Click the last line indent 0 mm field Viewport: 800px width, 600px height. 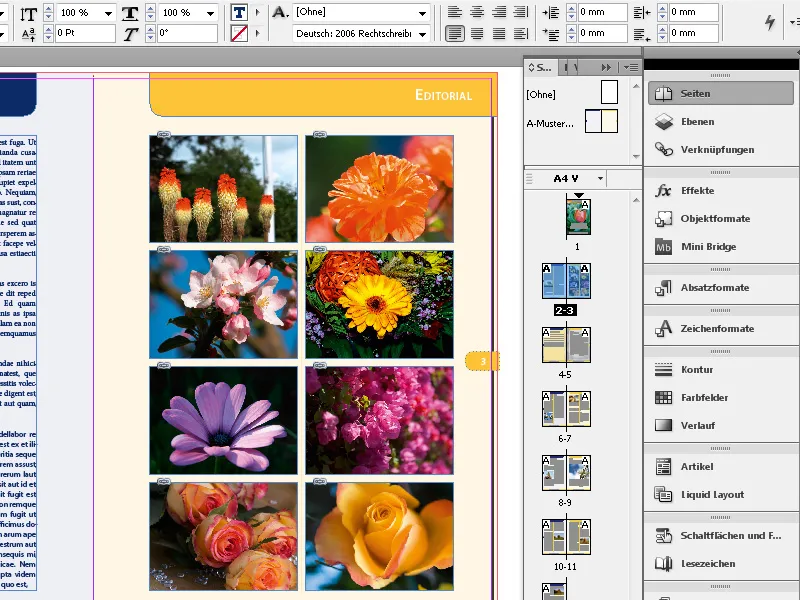click(693, 34)
